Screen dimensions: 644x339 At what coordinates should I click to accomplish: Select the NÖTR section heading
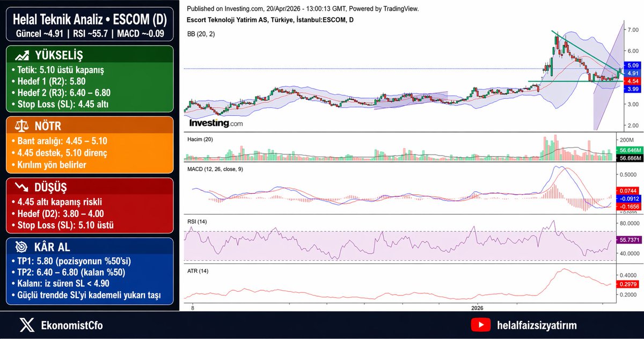point(48,127)
